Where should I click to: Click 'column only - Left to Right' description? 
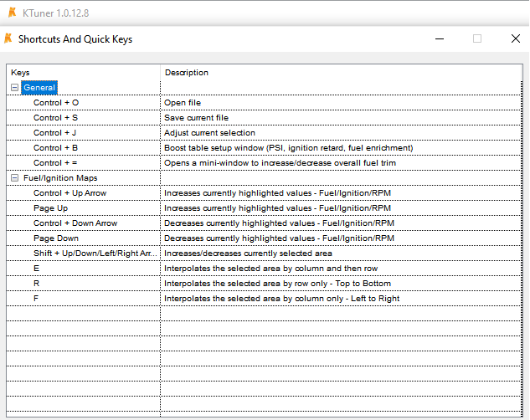pos(282,299)
